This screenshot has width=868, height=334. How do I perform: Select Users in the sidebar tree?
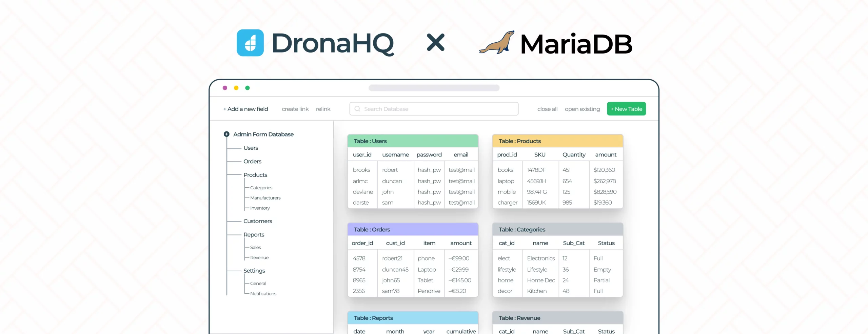pyautogui.click(x=251, y=148)
